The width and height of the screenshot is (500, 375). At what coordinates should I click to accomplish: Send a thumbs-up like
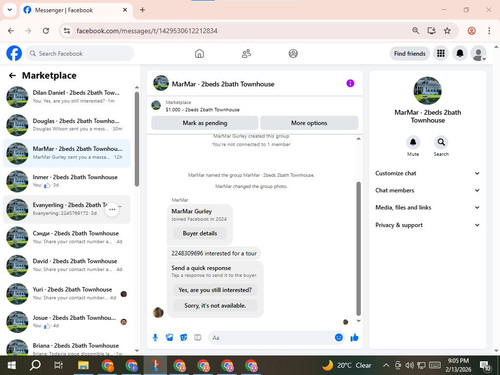354,338
